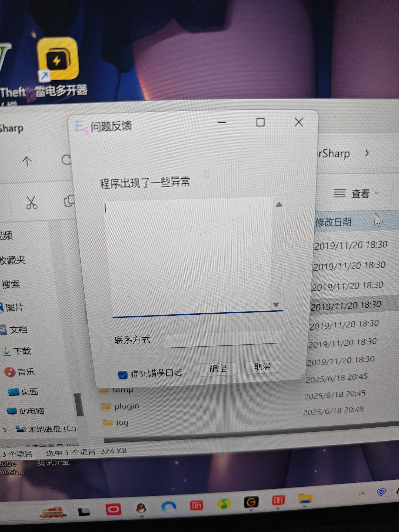Select the plugin folder
Viewport: 399px width, 532px height.
(x=120, y=406)
